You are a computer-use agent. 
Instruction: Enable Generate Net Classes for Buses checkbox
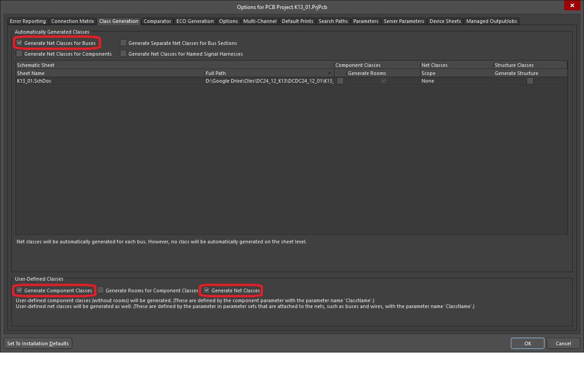click(20, 43)
